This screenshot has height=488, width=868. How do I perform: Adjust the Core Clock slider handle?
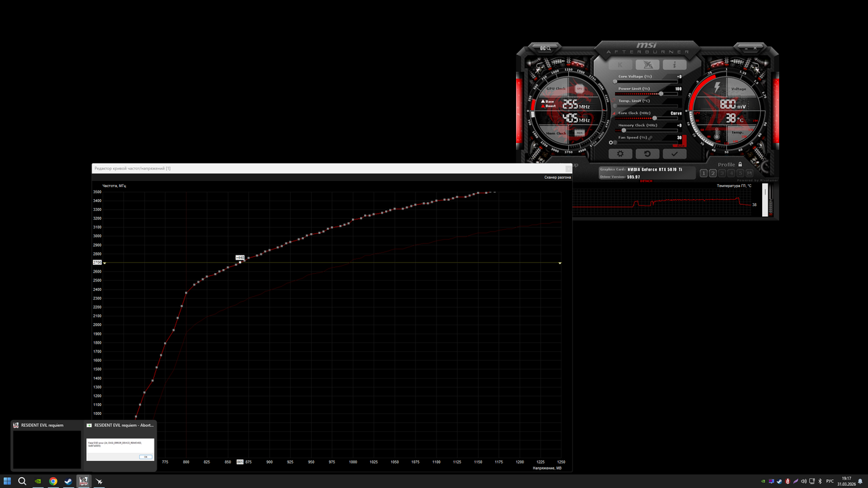click(654, 118)
